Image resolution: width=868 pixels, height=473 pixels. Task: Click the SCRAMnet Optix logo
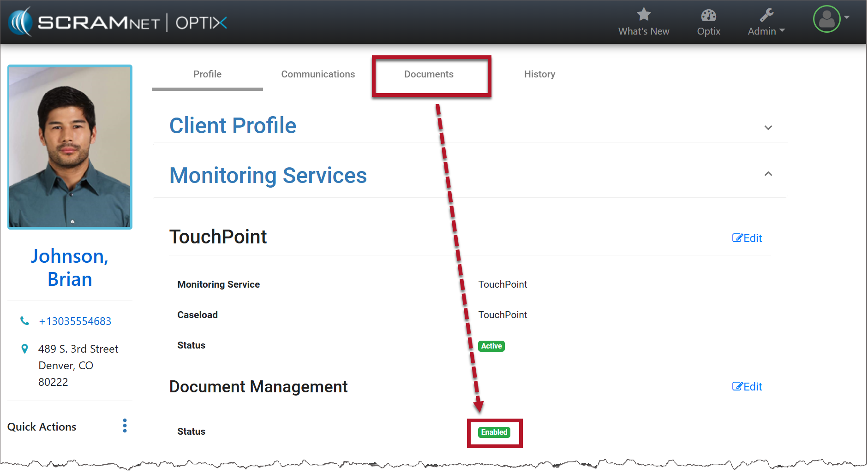tap(118, 22)
